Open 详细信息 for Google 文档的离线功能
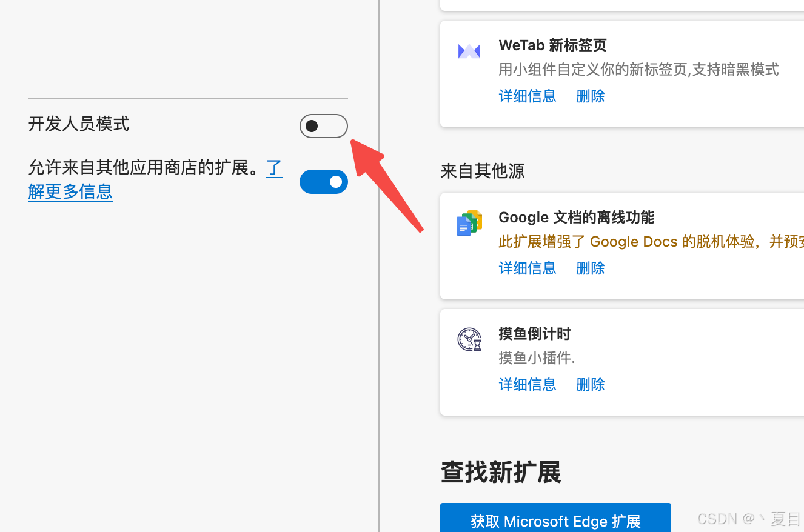The image size is (804, 532). click(528, 268)
